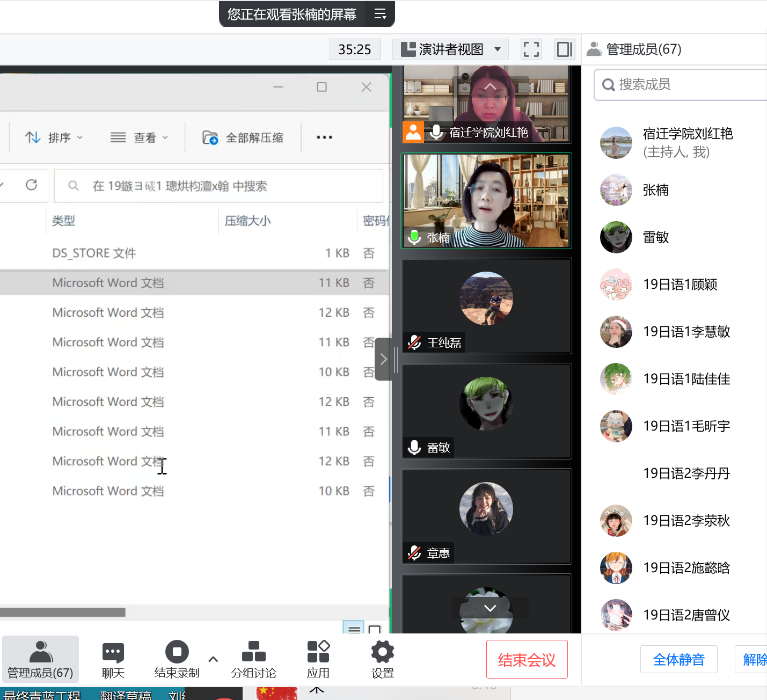Screen dimensions: 767x700
Task: Open screen share options menu at top
Action: [380, 14]
